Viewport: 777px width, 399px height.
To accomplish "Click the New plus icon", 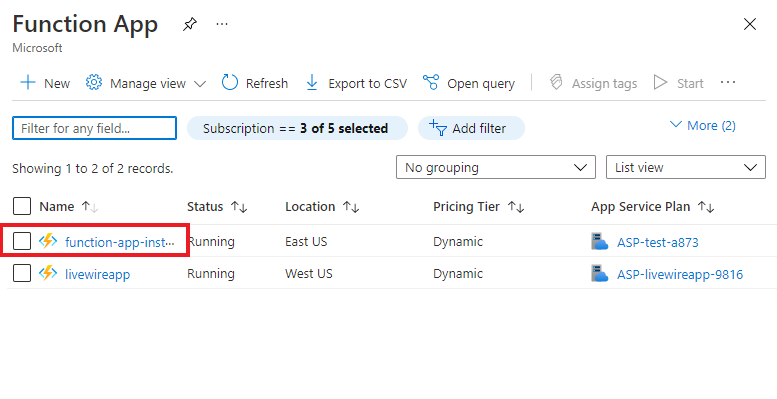I will 28,82.
